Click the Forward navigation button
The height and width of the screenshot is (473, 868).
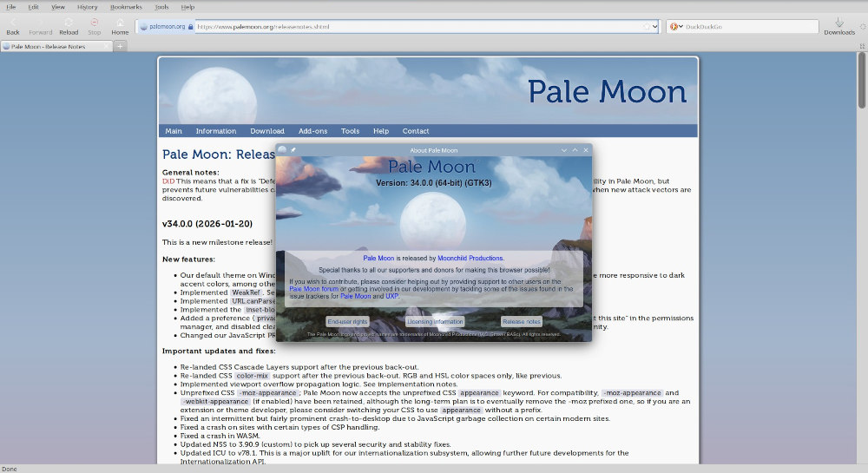pyautogui.click(x=41, y=26)
